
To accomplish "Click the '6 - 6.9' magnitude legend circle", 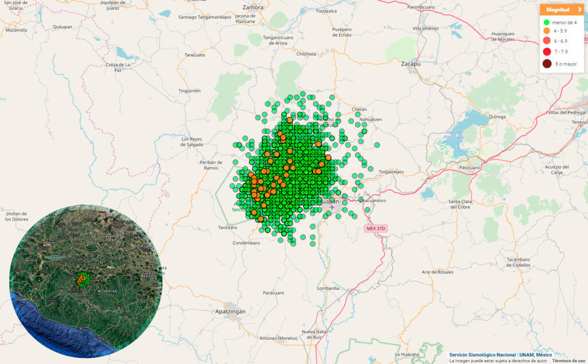I will pyautogui.click(x=547, y=41).
